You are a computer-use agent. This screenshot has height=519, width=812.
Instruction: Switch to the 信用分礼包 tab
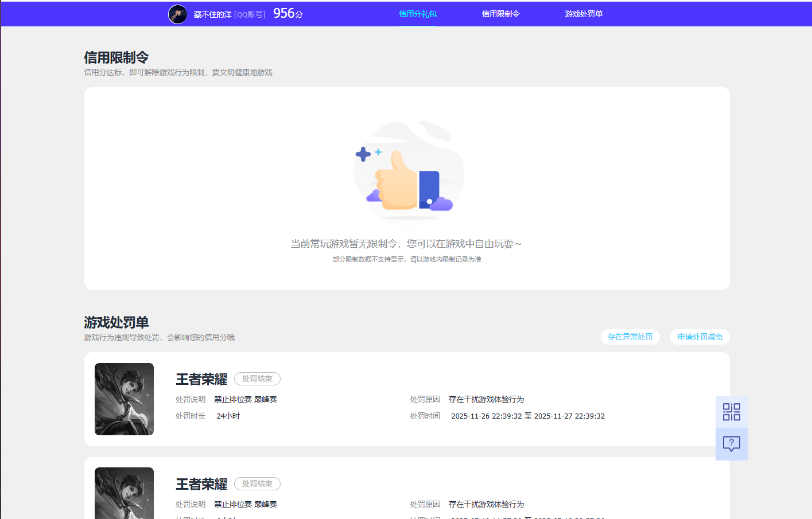[417, 14]
